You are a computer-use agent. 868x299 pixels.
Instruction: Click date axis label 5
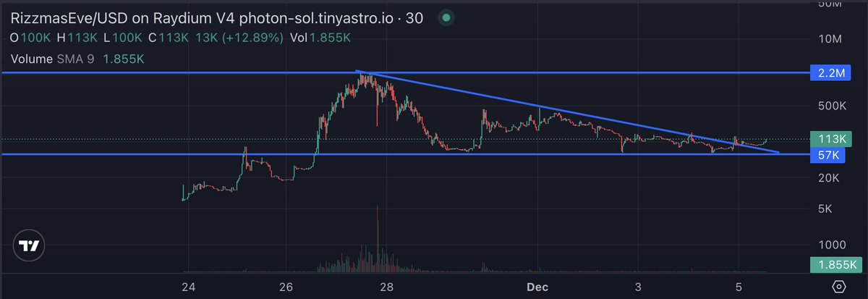click(738, 286)
